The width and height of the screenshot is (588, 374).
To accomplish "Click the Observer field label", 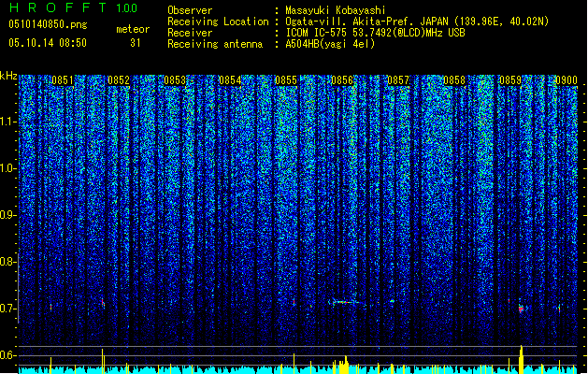I will (x=190, y=10).
